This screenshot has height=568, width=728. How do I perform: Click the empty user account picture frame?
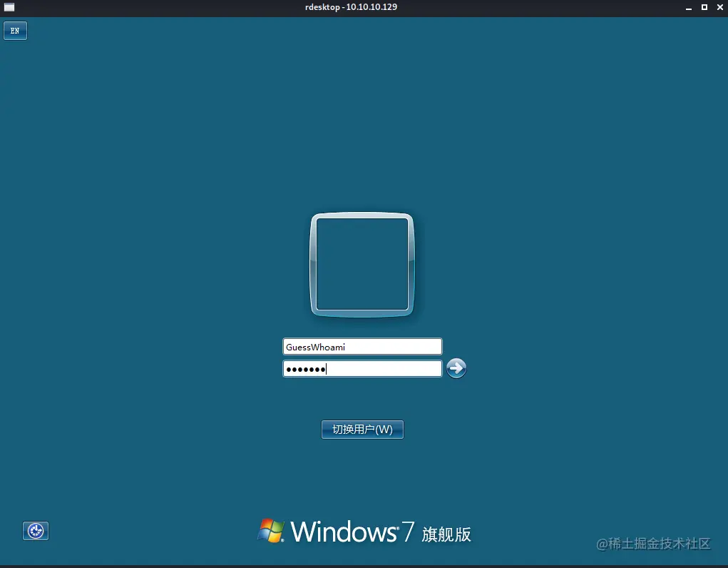click(362, 265)
